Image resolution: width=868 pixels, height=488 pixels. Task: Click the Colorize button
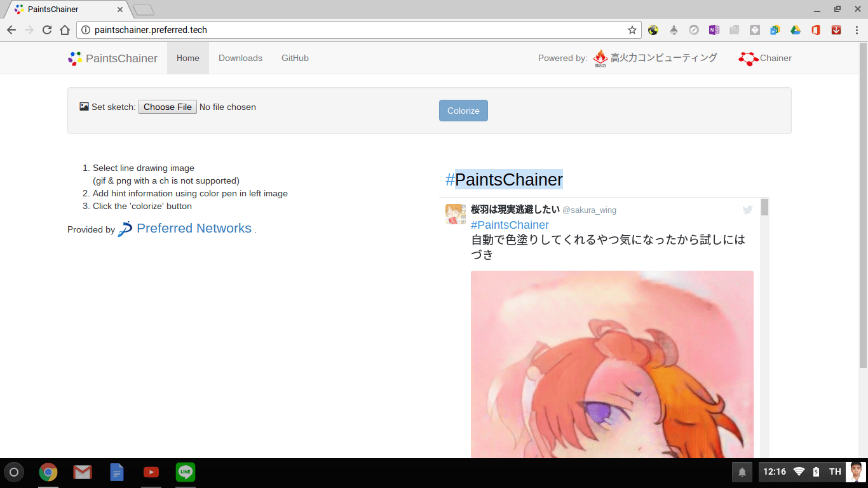[x=463, y=111]
